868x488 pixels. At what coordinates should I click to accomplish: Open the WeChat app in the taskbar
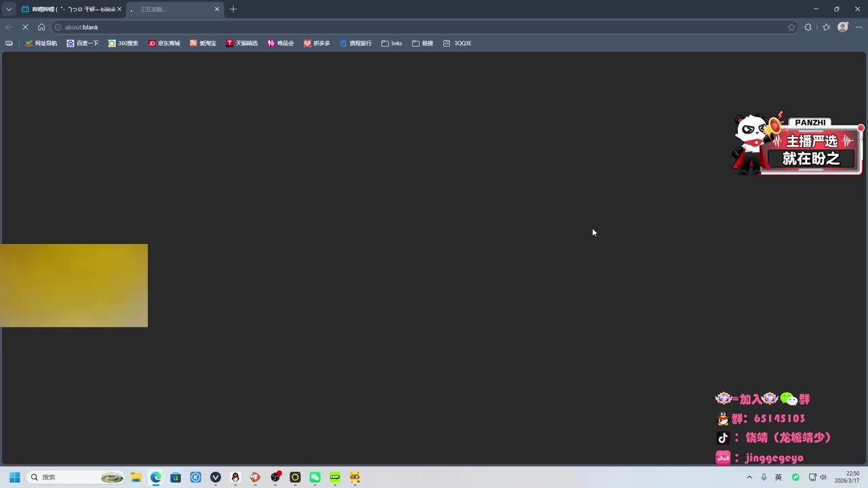coord(315,477)
